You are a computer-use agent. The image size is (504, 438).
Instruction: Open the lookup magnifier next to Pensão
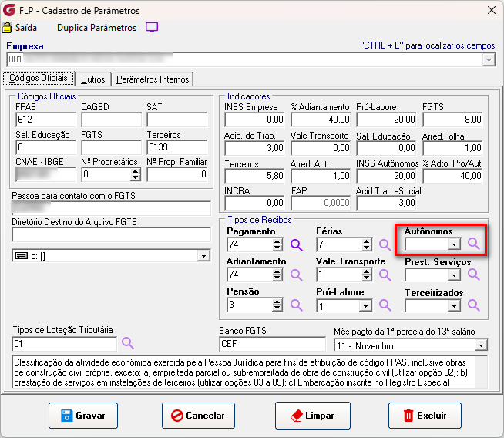pos(297,305)
